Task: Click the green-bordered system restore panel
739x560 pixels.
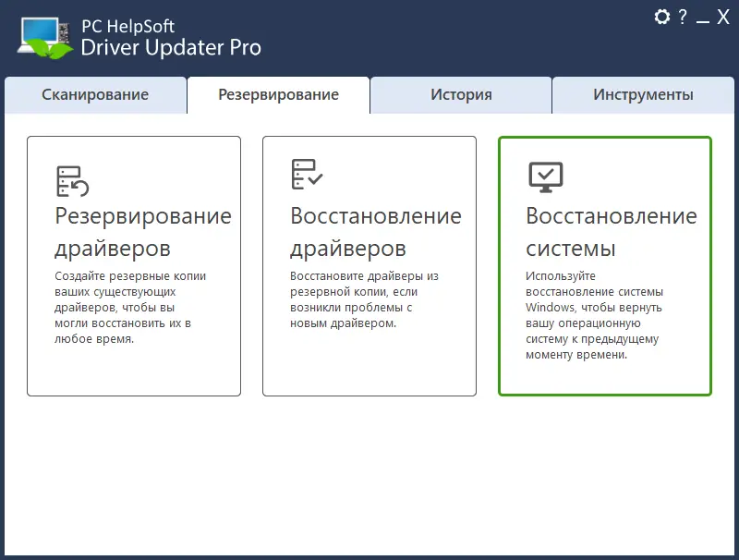Action: [604, 265]
